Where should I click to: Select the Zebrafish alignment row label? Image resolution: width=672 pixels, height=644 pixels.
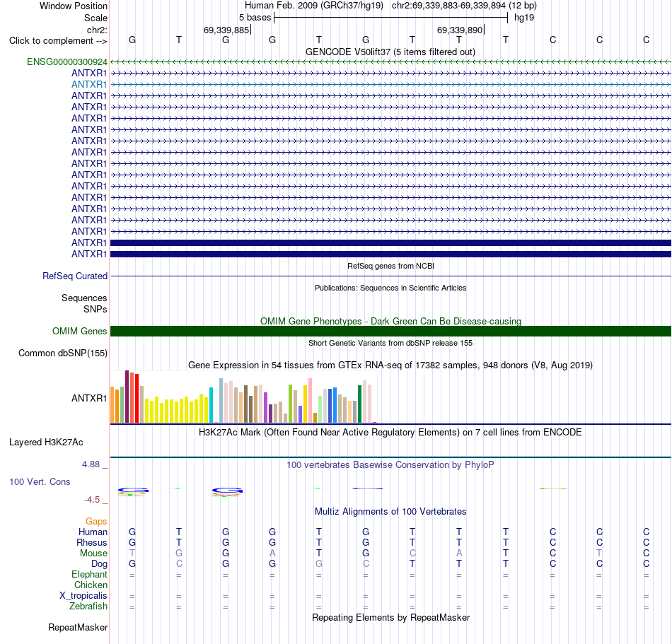[88, 607]
